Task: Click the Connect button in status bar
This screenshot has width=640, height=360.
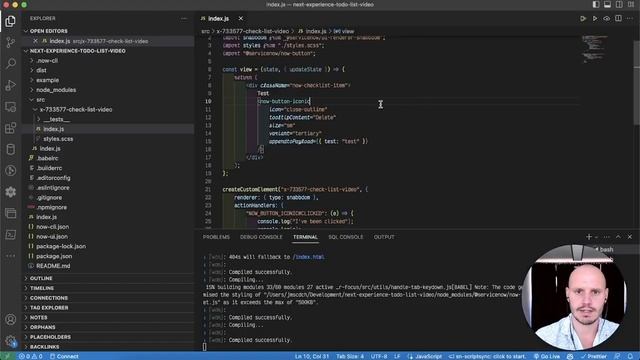Action: pos(64,356)
